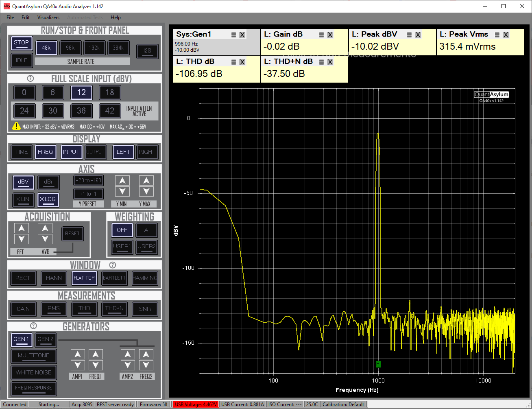This screenshot has height=409, width=532.
Task: Open the Help menu
Action: point(116,17)
